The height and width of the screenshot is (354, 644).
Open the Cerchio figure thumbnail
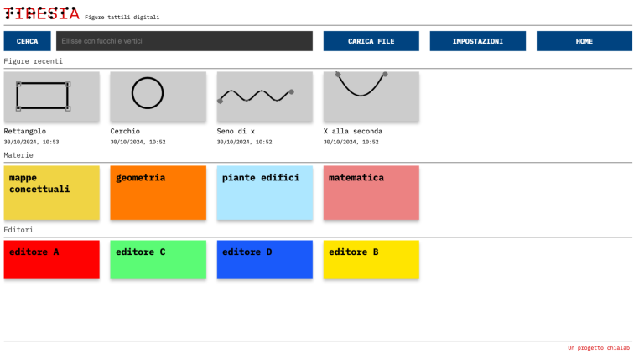tap(158, 96)
